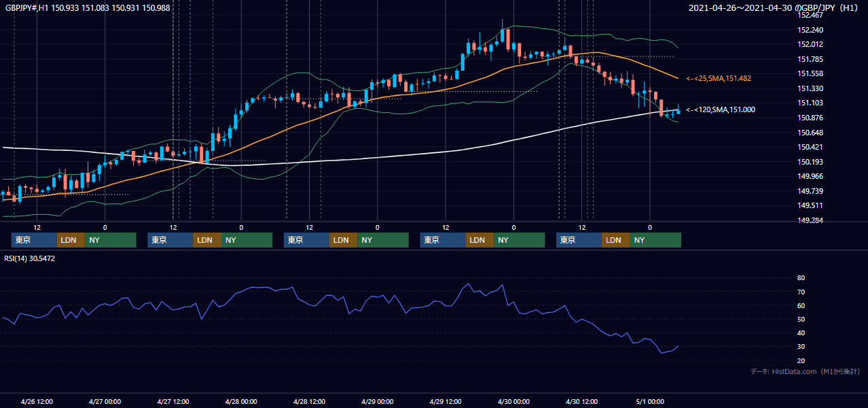This screenshot has width=868, height=408.
Task: Select time axis label 4/30 12:00
Action: 582,401
